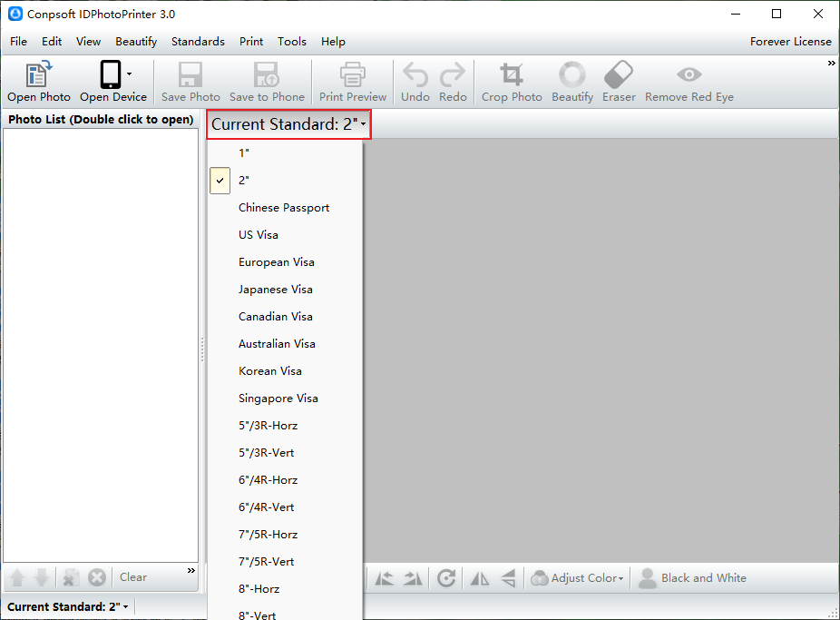Select the 5"/3R-Horz standard
Viewport: 840px width, 620px height.
[x=285, y=426]
